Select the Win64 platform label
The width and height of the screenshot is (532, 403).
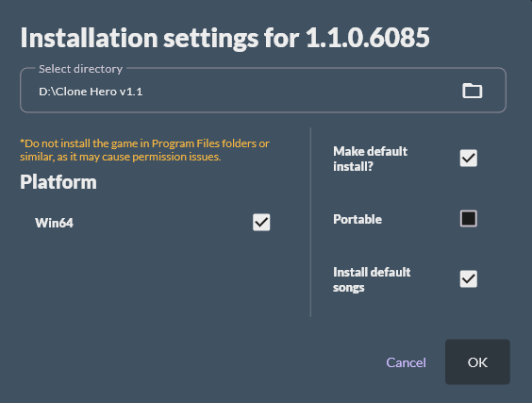(54, 223)
